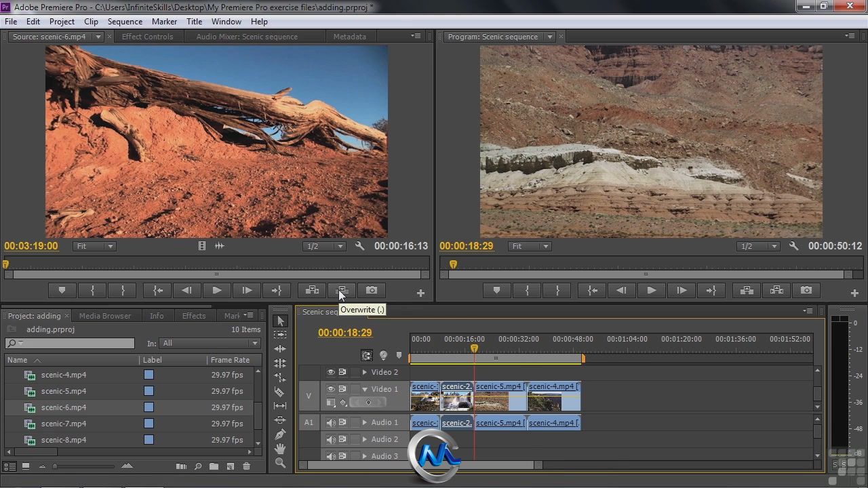The height and width of the screenshot is (488, 868).
Task: Select the Selection tool arrow
Action: pos(280,321)
